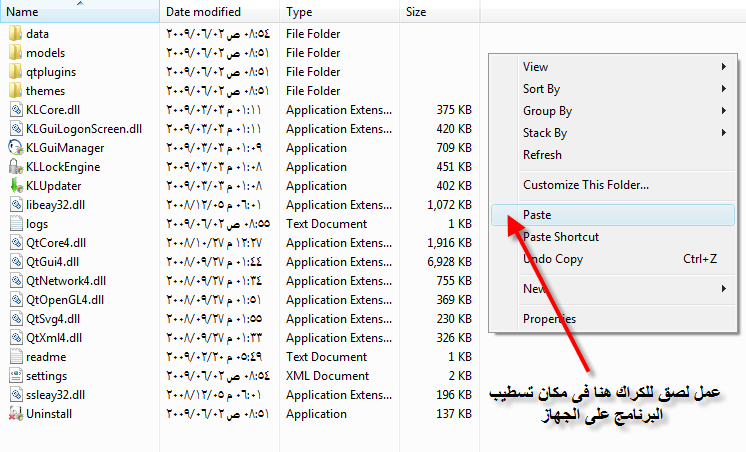Viewport: 746px width, 452px height.
Task: Click the libeay32.dll file name
Action: pos(56,205)
